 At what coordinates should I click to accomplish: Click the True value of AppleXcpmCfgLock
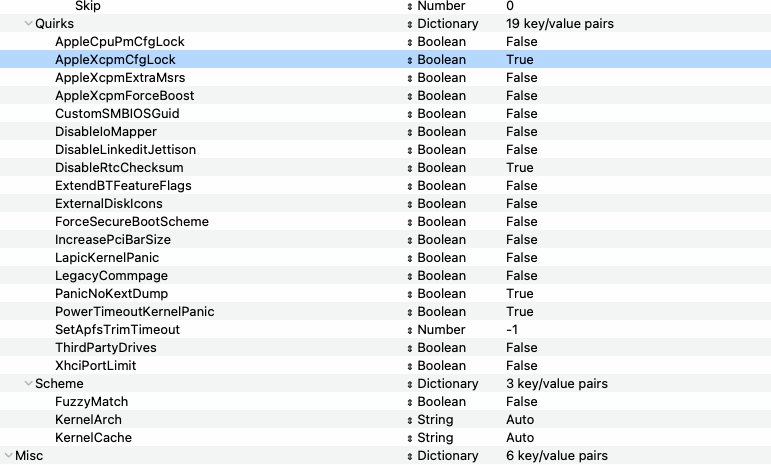[520, 59]
